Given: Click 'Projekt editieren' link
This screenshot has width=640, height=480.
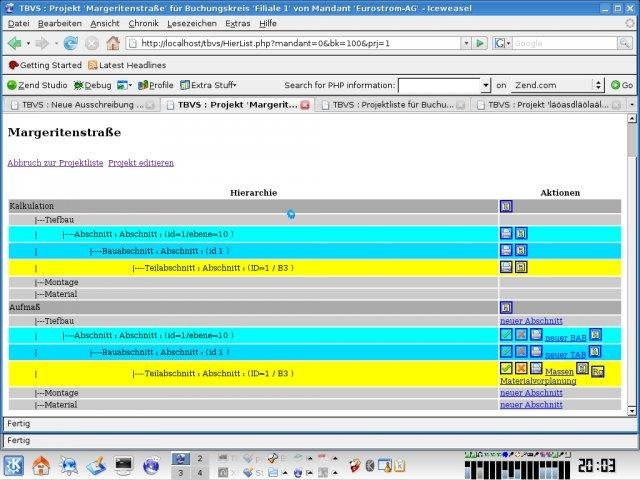Looking at the screenshot, I should click(x=141, y=163).
